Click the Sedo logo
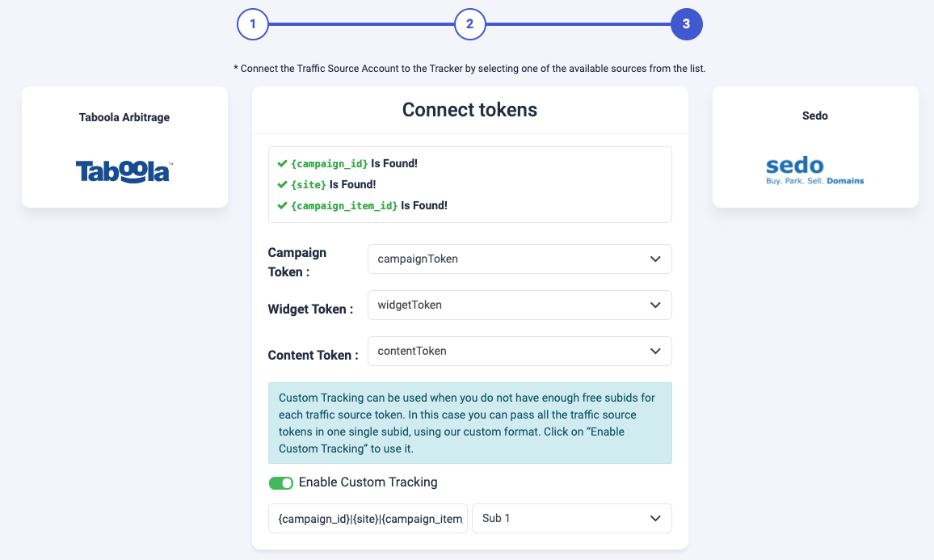 (814, 170)
